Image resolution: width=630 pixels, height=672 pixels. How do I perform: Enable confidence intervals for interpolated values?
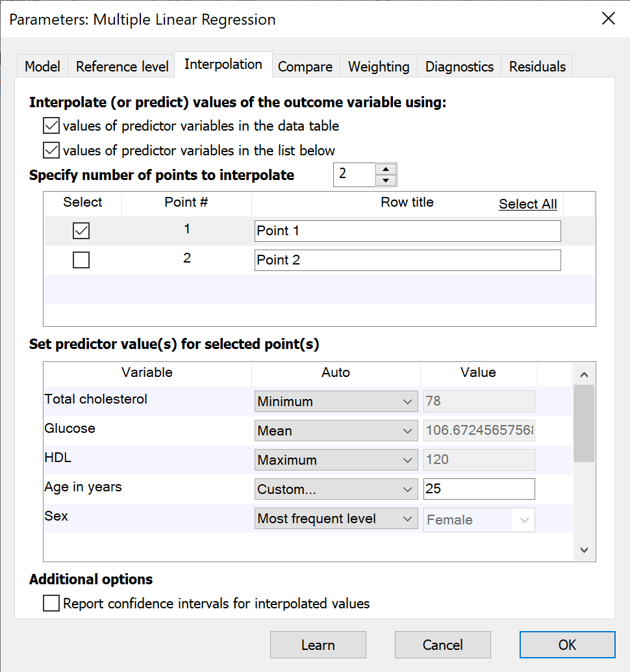tap(51, 604)
